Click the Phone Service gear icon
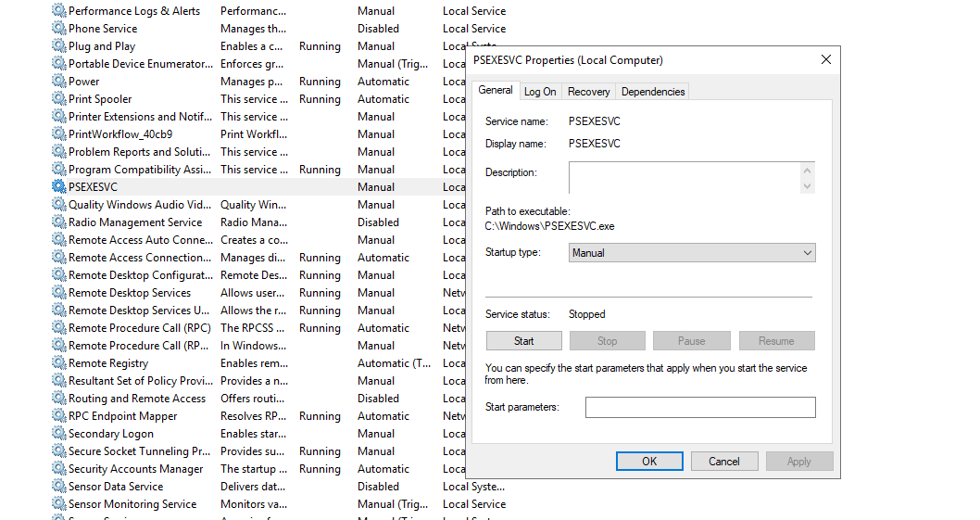This screenshot has width=980, height=520. (x=59, y=29)
